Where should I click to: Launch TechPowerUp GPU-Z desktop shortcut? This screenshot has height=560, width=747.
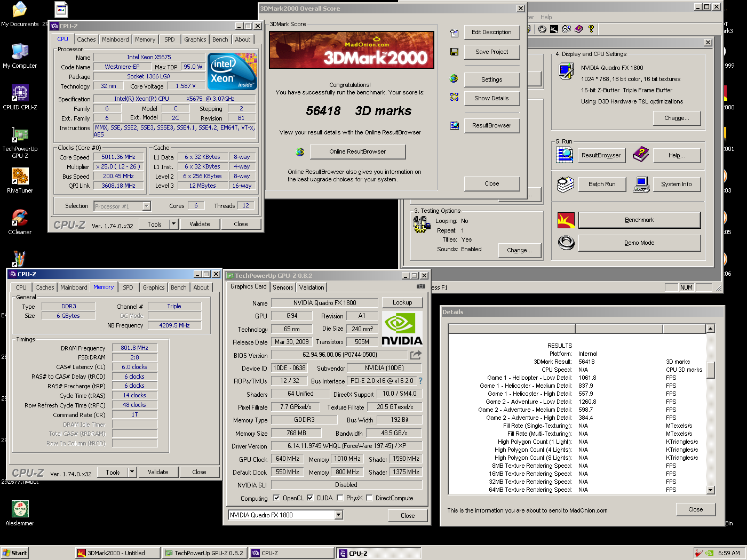coord(20,142)
